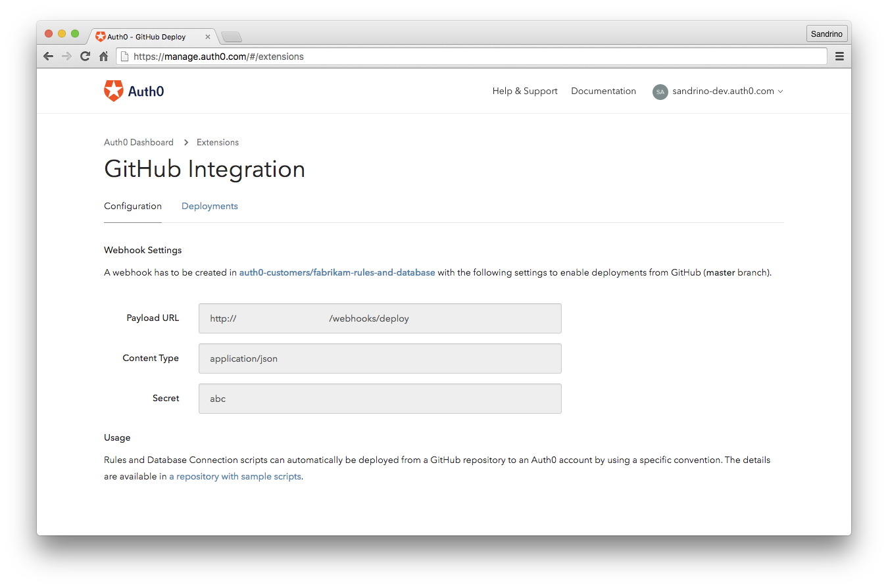The image size is (888, 588).
Task: Expand the sandrino-dev.auth0.com account dropdown
Action: 723,91
